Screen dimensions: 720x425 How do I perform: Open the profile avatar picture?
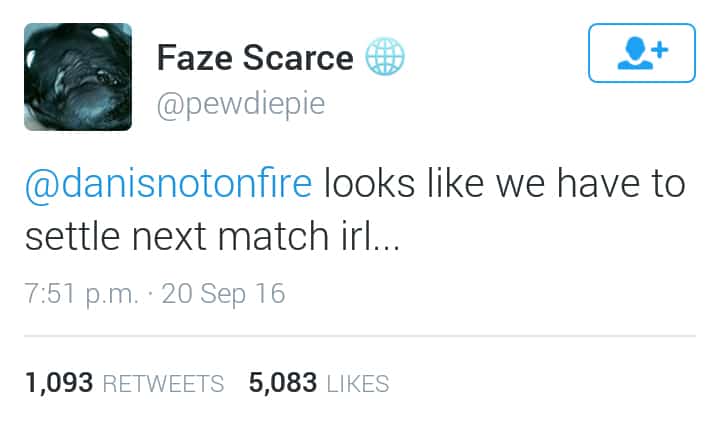pyautogui.click(x=78, y=77)
